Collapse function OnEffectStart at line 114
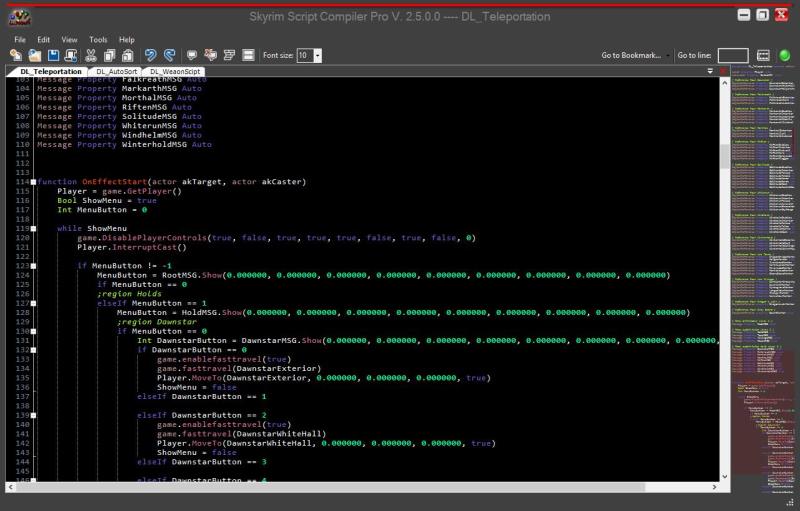800x511 pixels. 33,182
